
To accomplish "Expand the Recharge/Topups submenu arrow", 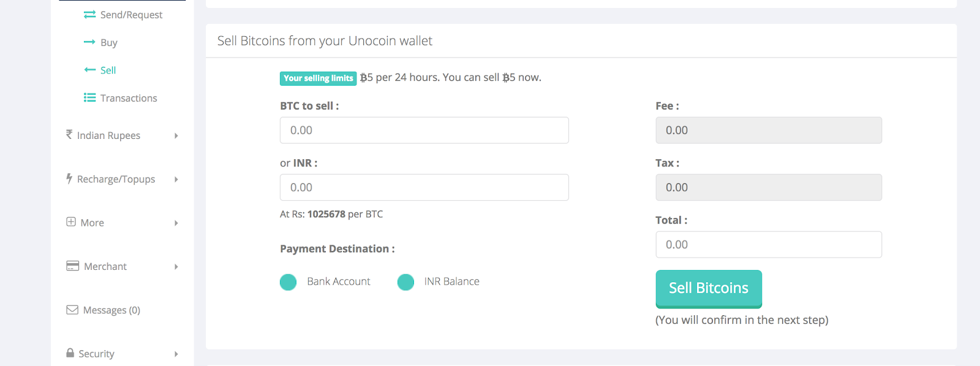I will click(x=176, y=179).
